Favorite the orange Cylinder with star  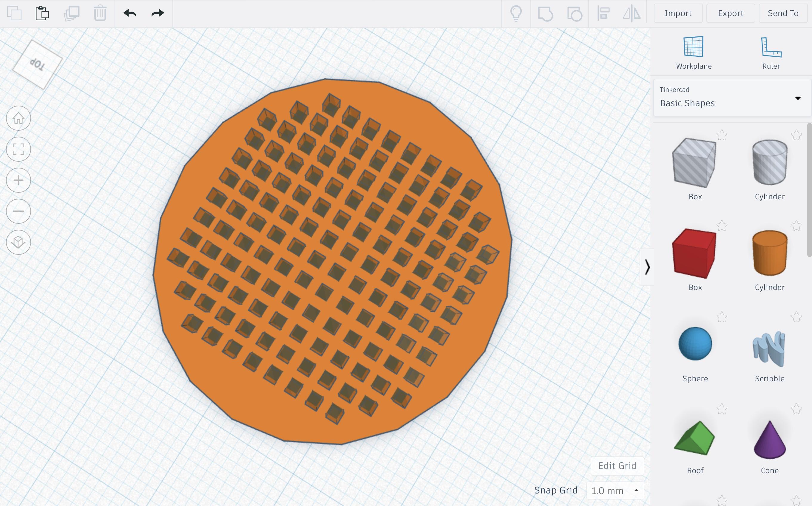click(796, 226)
